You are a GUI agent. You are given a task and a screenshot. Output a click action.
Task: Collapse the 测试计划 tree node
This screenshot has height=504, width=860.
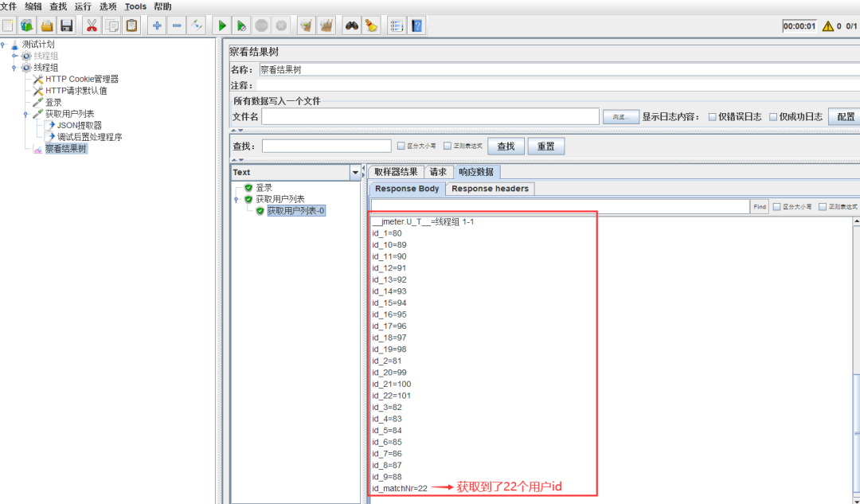(4, 45)
